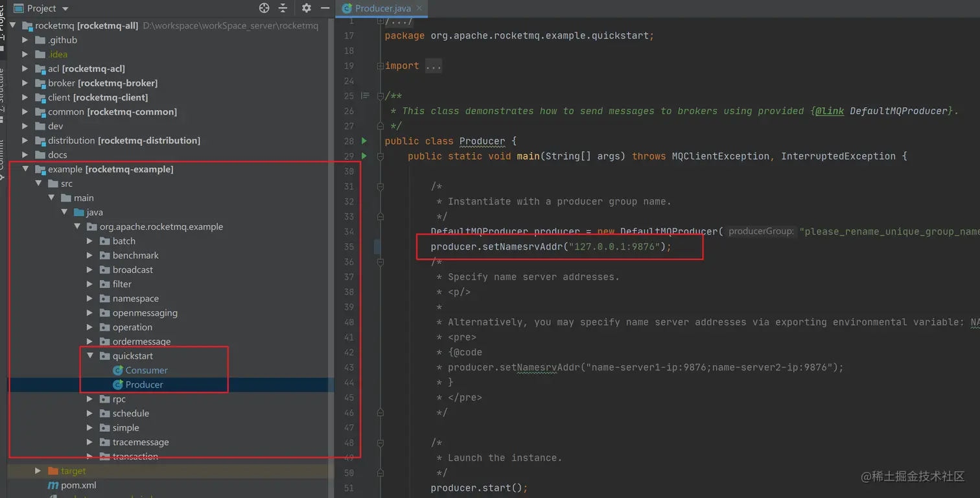Select the simple package
Viewport: 980px width, 498px height.
[126, 428]
